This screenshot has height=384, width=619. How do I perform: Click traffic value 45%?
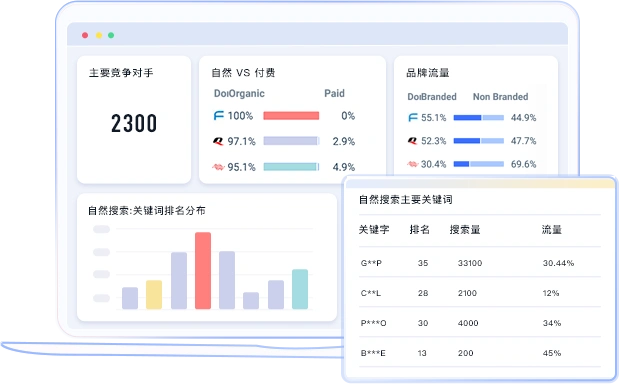pos(551,353)
